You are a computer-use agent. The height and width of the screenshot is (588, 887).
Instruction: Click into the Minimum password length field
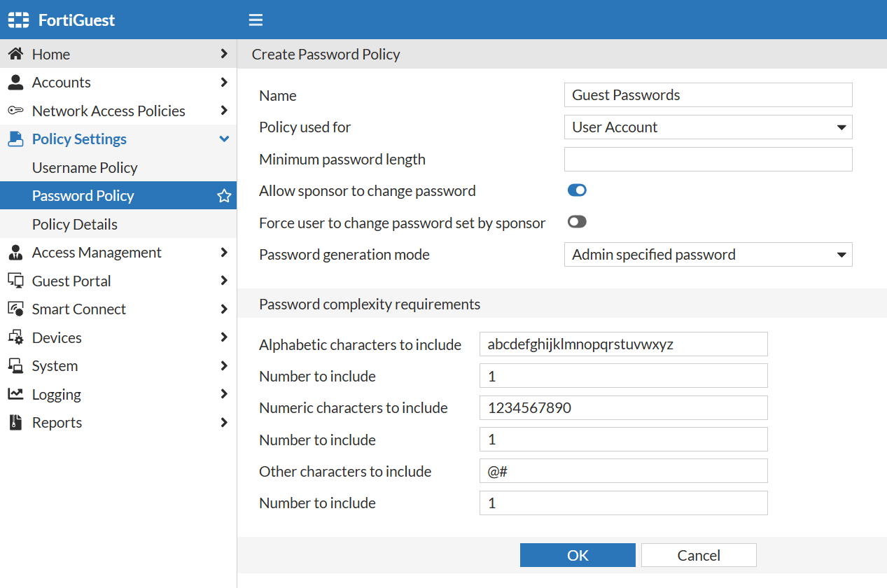tap(707, 159)
